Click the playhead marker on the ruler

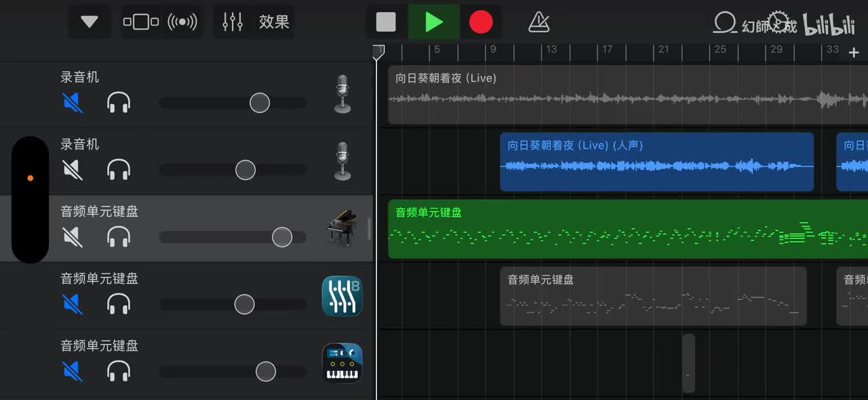(378, 52)
